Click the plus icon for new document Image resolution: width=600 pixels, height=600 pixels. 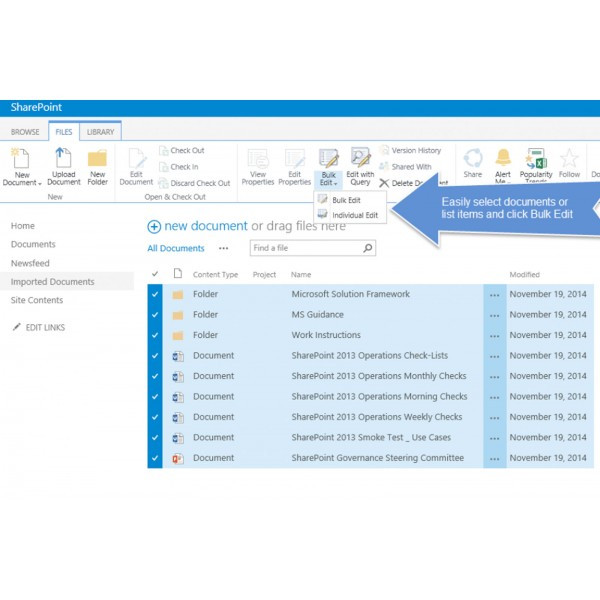click(x=154, y=227)
